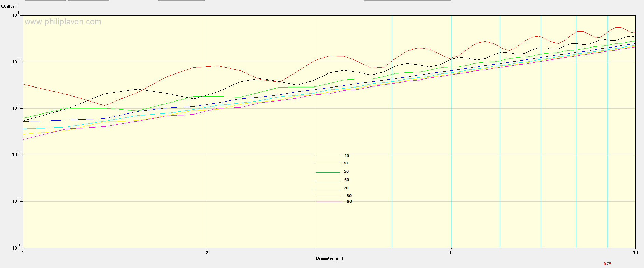The width and height of the screenshot is (644, 268).
Task: Select the legend label 90
Action: (349, 202)
